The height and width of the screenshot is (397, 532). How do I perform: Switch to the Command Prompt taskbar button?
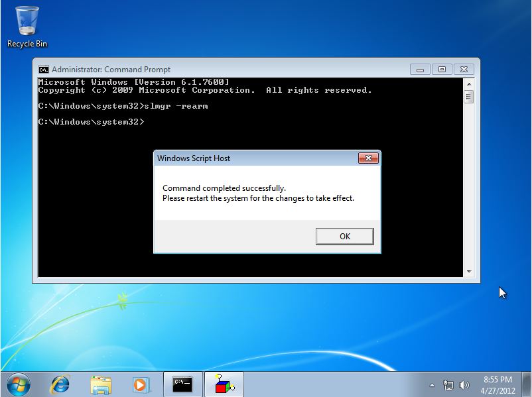pos(182,384)
